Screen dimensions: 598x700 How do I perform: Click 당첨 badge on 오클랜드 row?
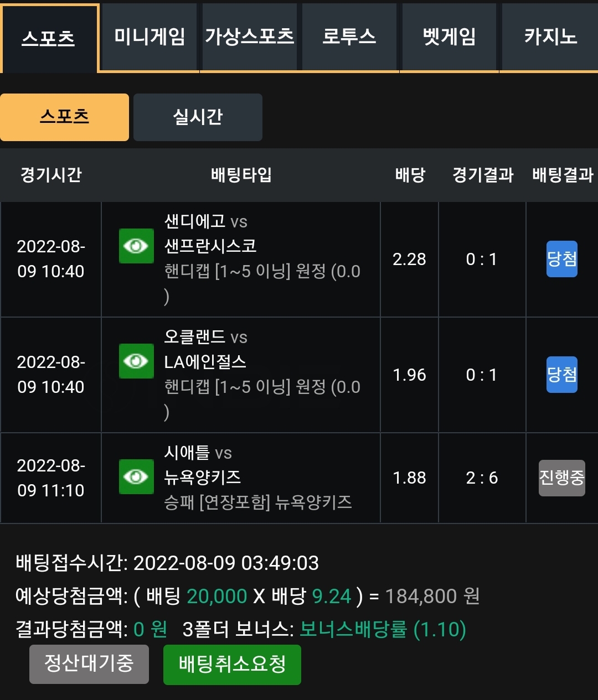point(562,375)
